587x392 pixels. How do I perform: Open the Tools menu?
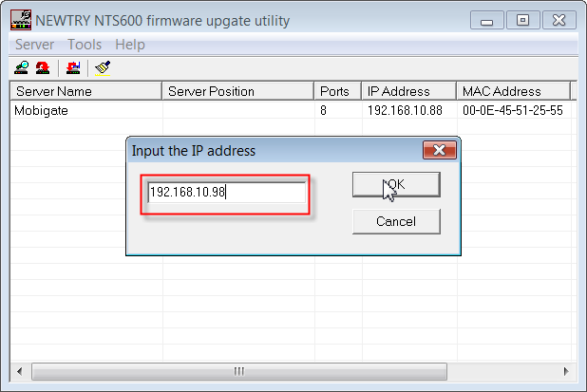coord(85,45)
